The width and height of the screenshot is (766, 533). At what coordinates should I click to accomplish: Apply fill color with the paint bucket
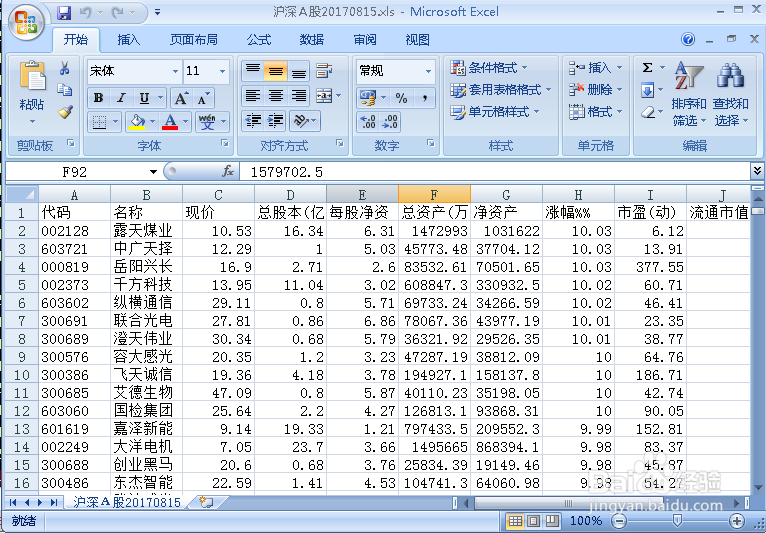pyautogui.click(x=137, y=121)
